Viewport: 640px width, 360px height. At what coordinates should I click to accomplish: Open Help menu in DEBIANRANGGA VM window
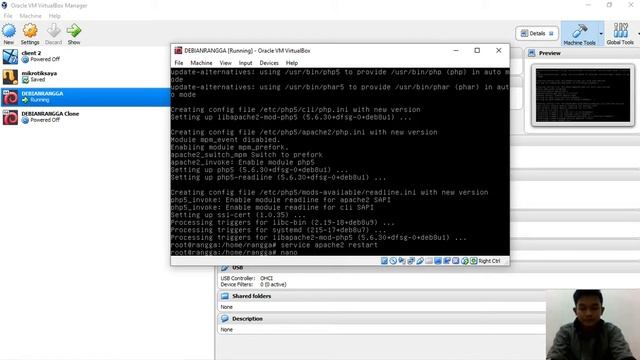pyautogui.click(x=291, y=63)
